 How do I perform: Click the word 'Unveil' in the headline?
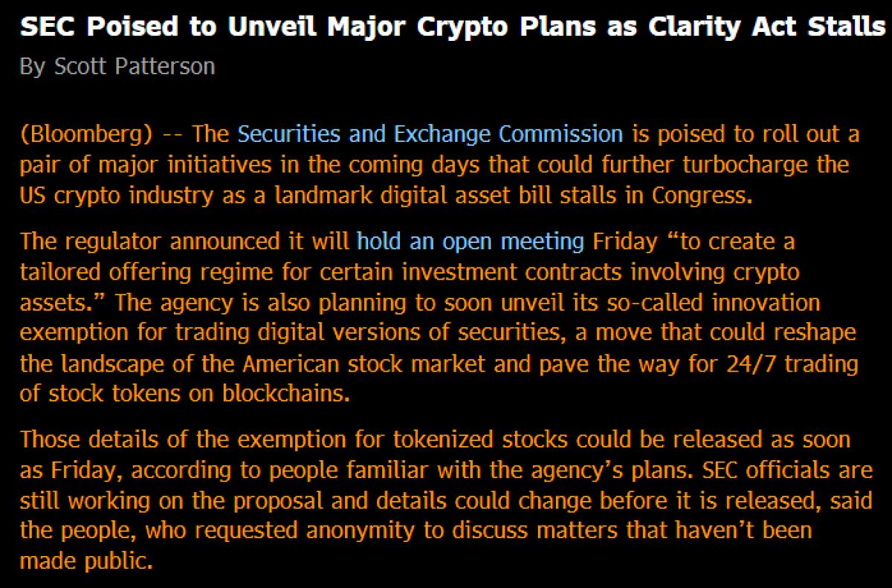[279, 28]
